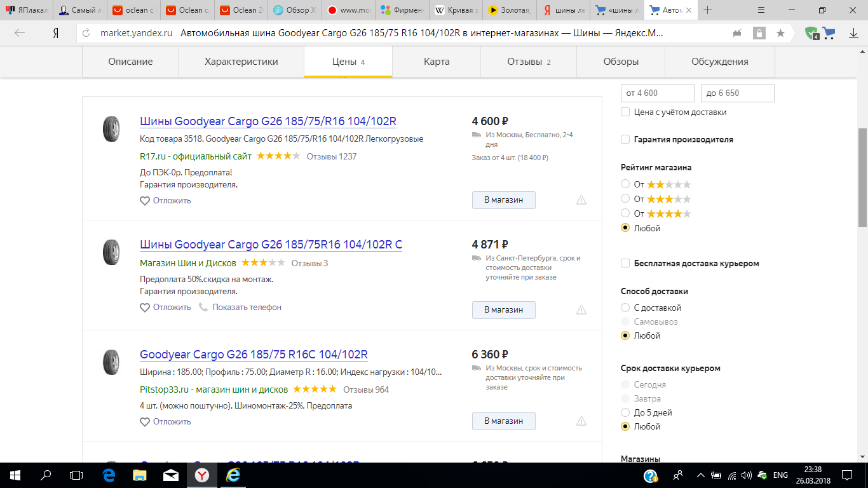Open Windows taskbar search
This screenshot has width=868, height=488.
point(46,475)
